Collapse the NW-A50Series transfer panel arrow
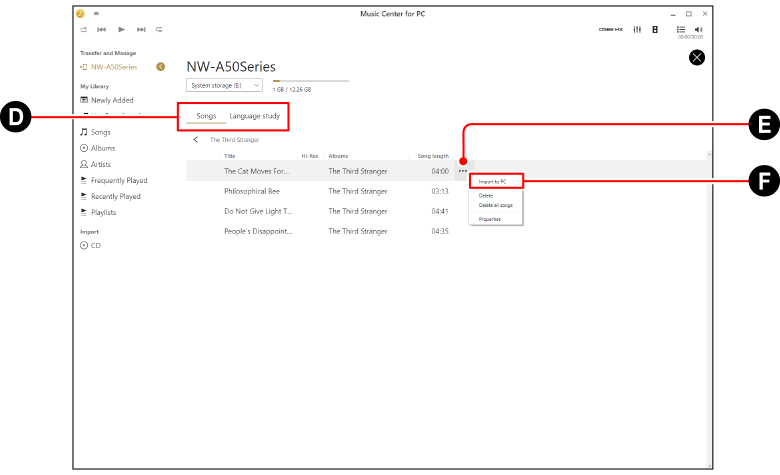The width and height of the screenshot is (780, 475). tap(161, 67)
